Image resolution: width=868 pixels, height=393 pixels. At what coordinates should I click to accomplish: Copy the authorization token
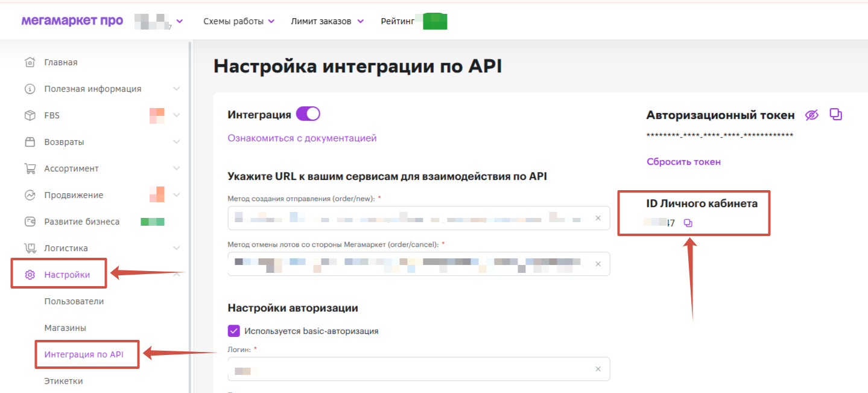(x=835, y=114)
